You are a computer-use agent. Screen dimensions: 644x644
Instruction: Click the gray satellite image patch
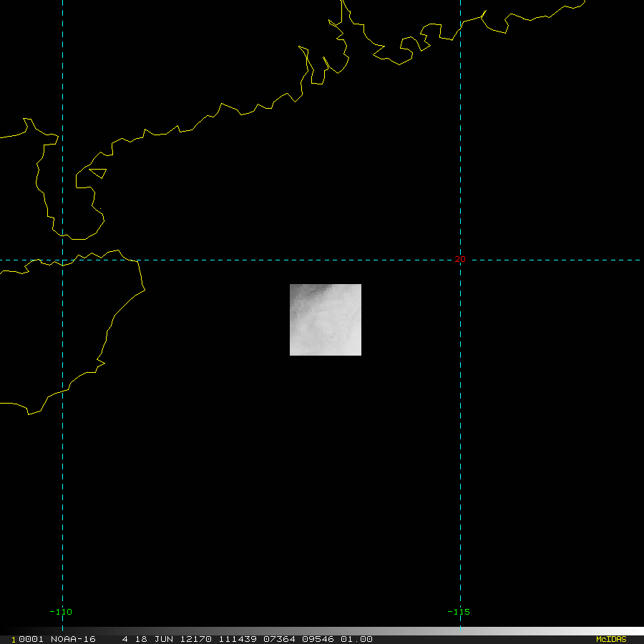coord(326,320)
